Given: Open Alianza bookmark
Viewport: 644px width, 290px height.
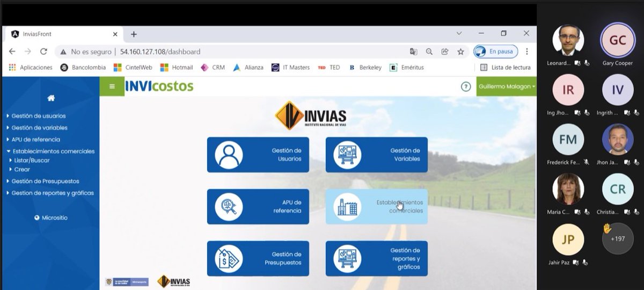Looking at the screenshot, I should point(248,68).
